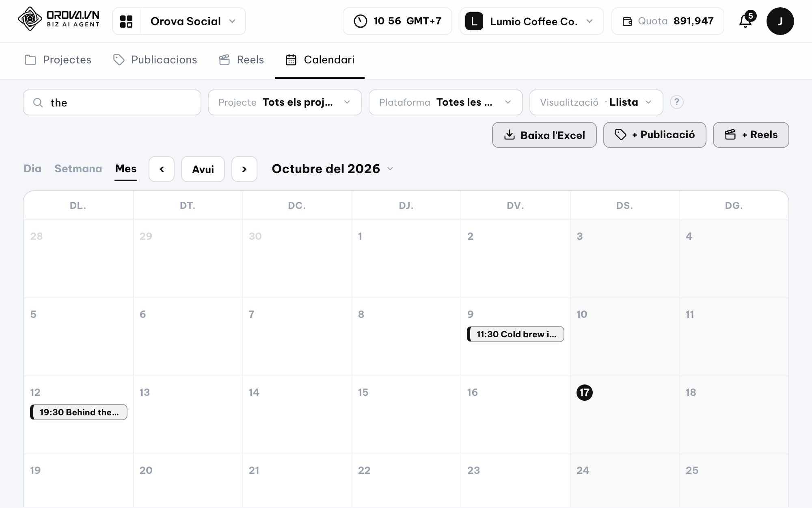The image size is (812, 508).
Task: Go to the previous month arrow
Action: tap(162, 169)
